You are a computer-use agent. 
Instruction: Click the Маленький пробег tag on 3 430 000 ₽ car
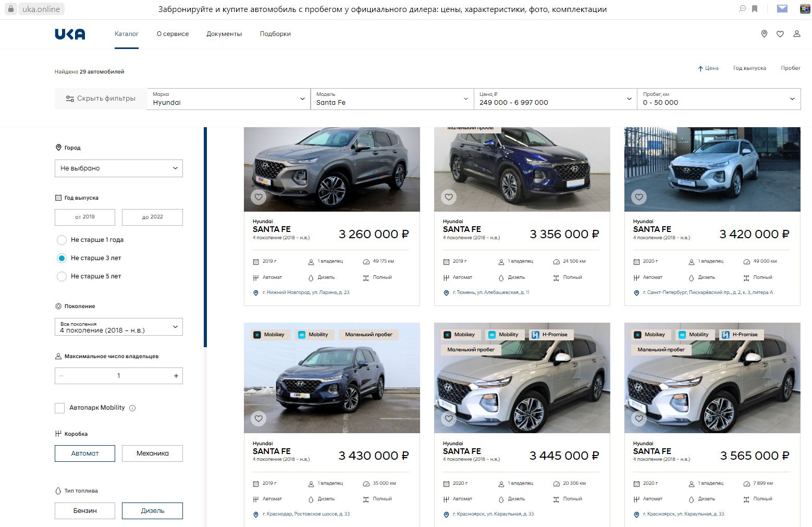(x=368, y=335)
